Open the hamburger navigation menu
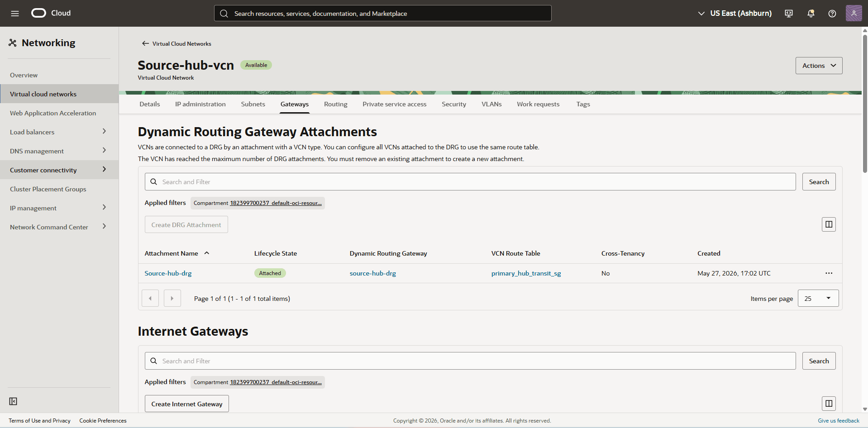Image resolution: width=868 pixels, height=428 pixels. [x=15, y=14]
